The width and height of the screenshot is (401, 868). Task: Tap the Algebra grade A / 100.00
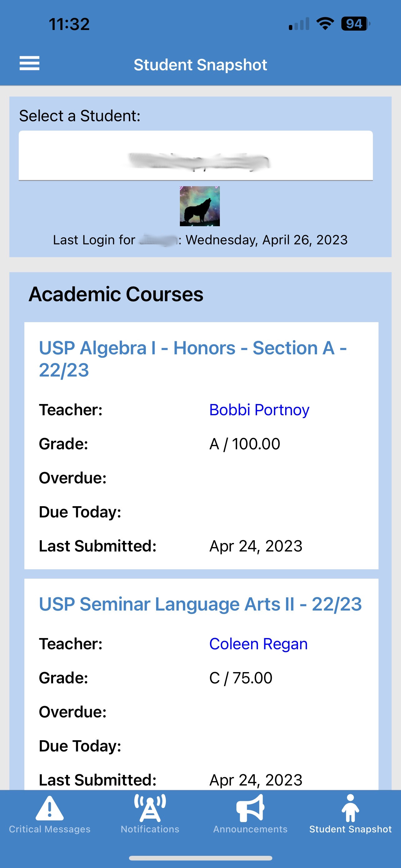(245, 444)
